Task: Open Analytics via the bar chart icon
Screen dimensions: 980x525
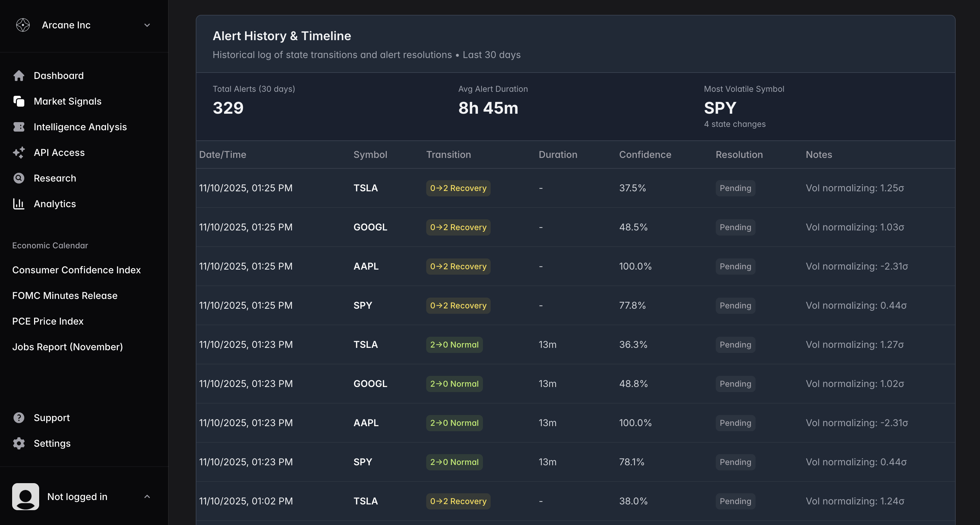Action: point(19,203)
